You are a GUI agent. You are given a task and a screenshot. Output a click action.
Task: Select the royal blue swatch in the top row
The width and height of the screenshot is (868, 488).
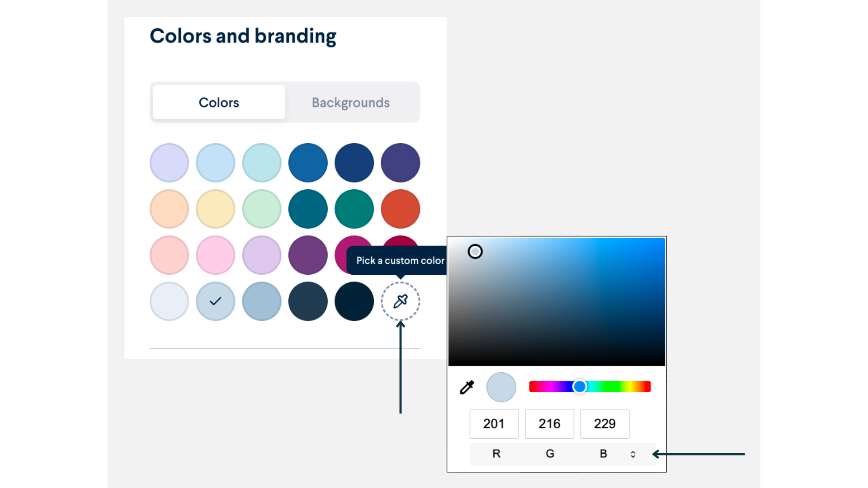click(x=307, y=163)
